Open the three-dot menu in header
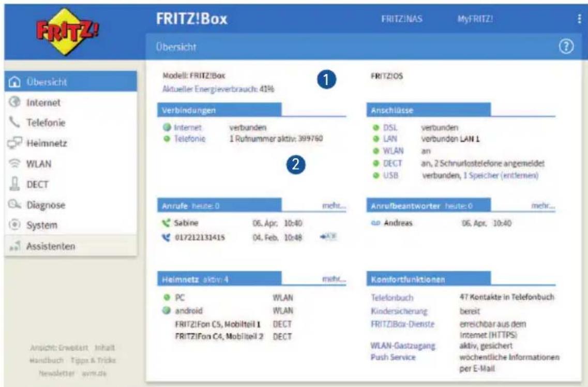Image resolution: width=588 pixels, height=387 pixels. tap(580, 19)
